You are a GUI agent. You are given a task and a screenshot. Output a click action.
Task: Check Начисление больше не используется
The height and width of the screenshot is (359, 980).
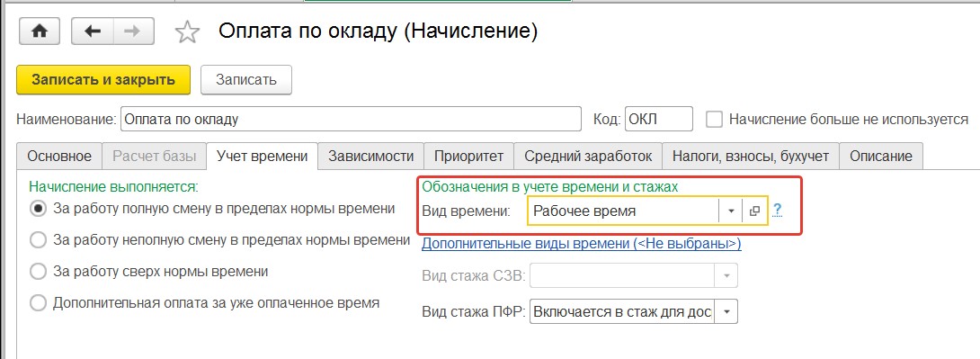[x=715, y=119]
